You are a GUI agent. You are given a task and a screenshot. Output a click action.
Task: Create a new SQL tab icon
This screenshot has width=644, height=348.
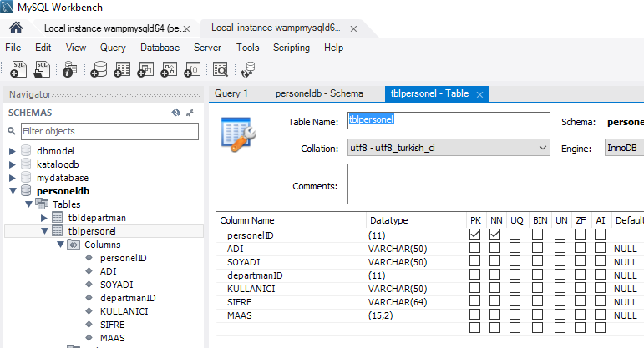coord(18,69)
